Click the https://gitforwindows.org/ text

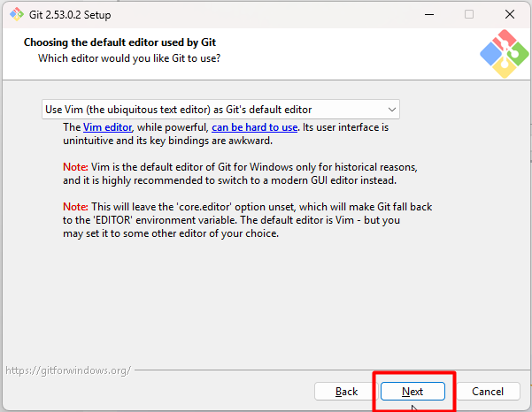68,370
